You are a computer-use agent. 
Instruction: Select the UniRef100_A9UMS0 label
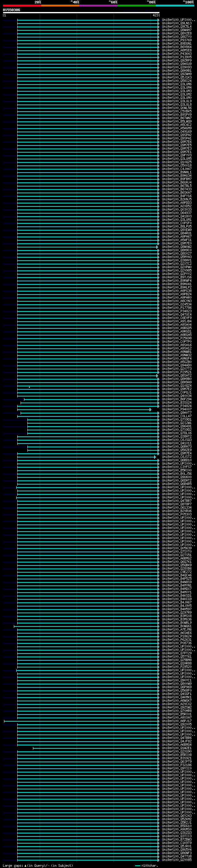(x=176, y=829)
